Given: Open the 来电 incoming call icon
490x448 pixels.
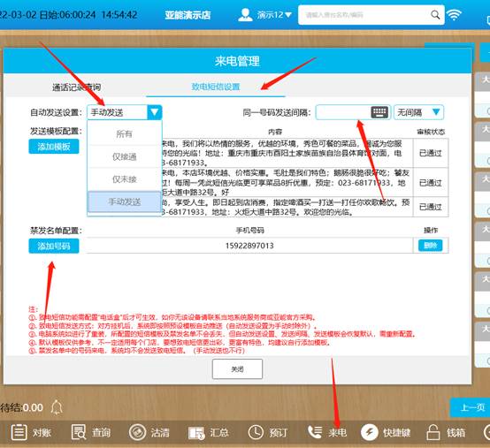Looking at the screenshot, I should coord(315,432).
